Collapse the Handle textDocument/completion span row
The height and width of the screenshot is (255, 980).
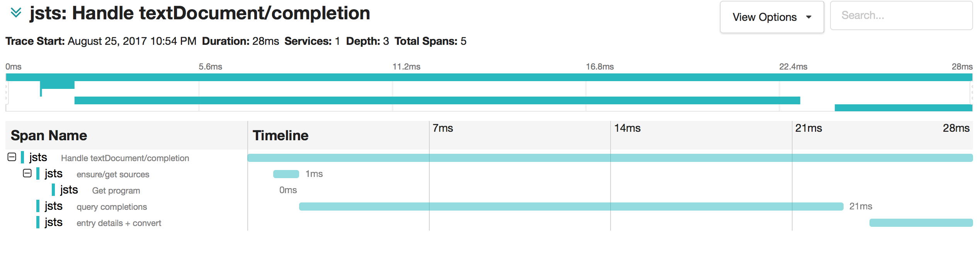[x=12, y=157]
